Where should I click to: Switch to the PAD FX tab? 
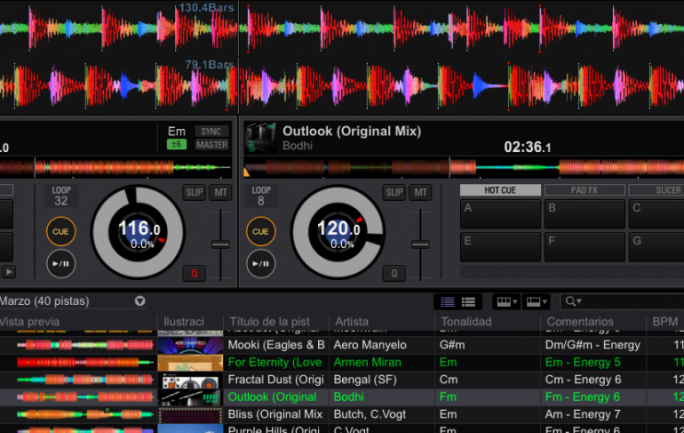585,190
